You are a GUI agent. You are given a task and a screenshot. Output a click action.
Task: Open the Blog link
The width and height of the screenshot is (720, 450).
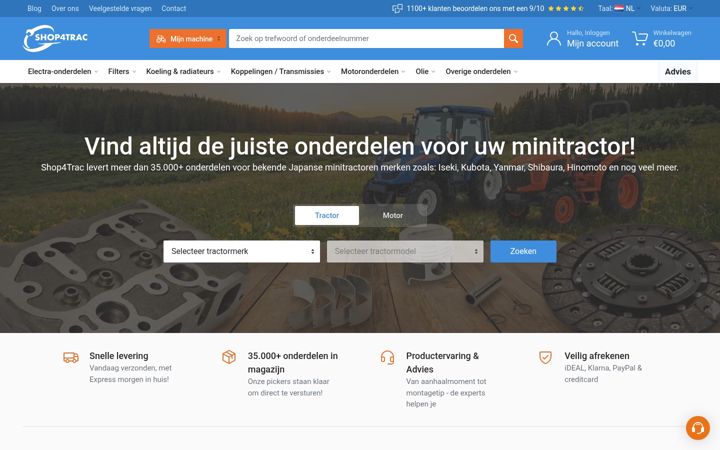click(34, 8)
